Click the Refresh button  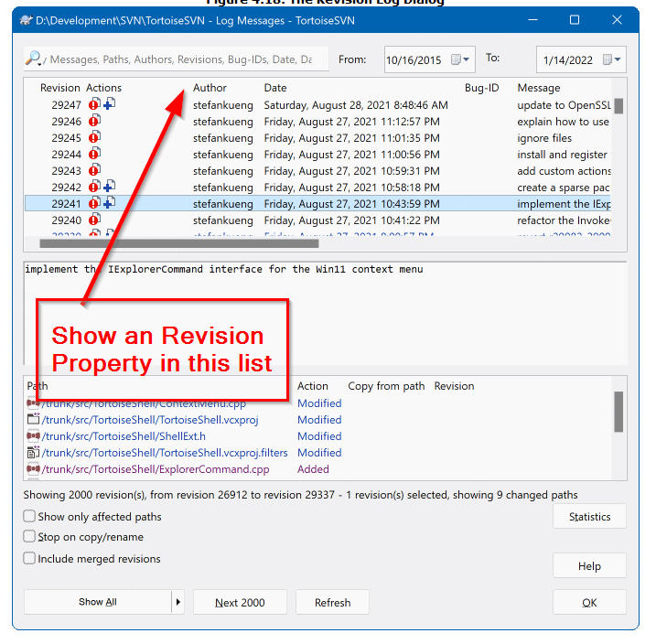[x=333, y=602]
